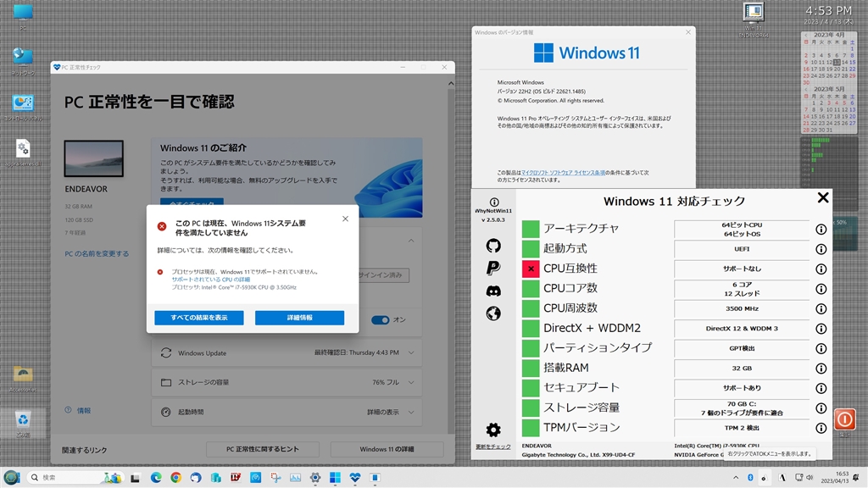The width and height of the screenshot is (868, 488).
Task: Open the Recycle Bin desktop icon
Action: click(23, 423)
